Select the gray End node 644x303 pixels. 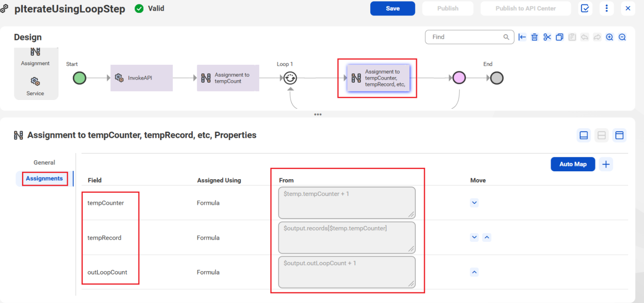[497, 78]
